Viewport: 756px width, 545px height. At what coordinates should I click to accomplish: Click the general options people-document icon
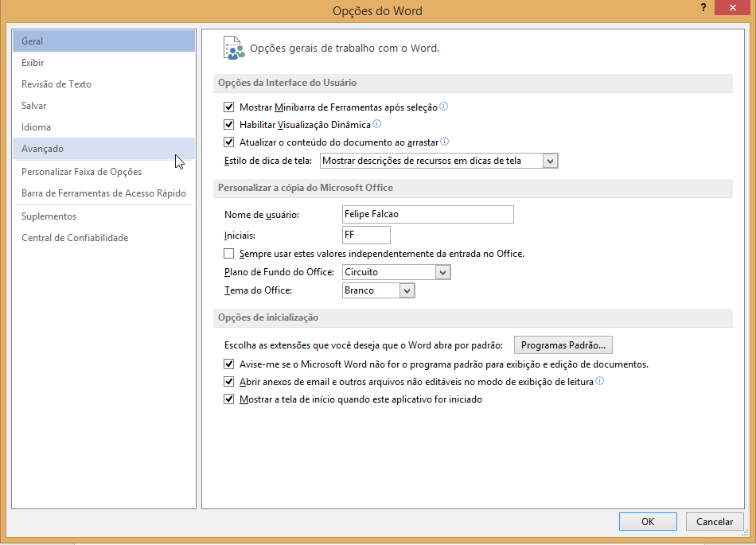(234, 49)
